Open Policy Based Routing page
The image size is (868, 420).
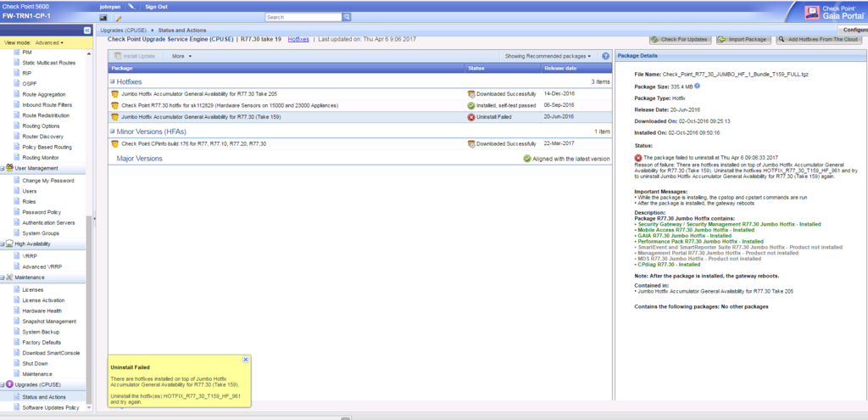(47, 147)
